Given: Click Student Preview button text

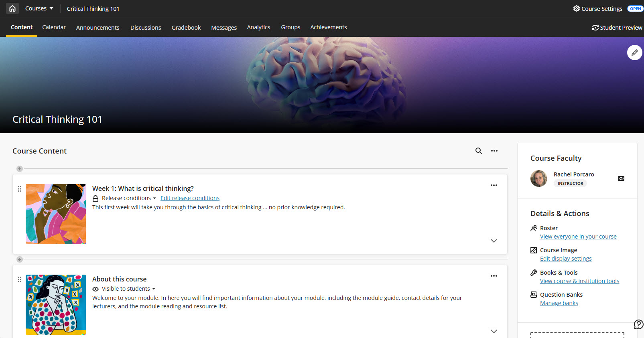Looking at the screenshot, I should [x=621, y=28].
